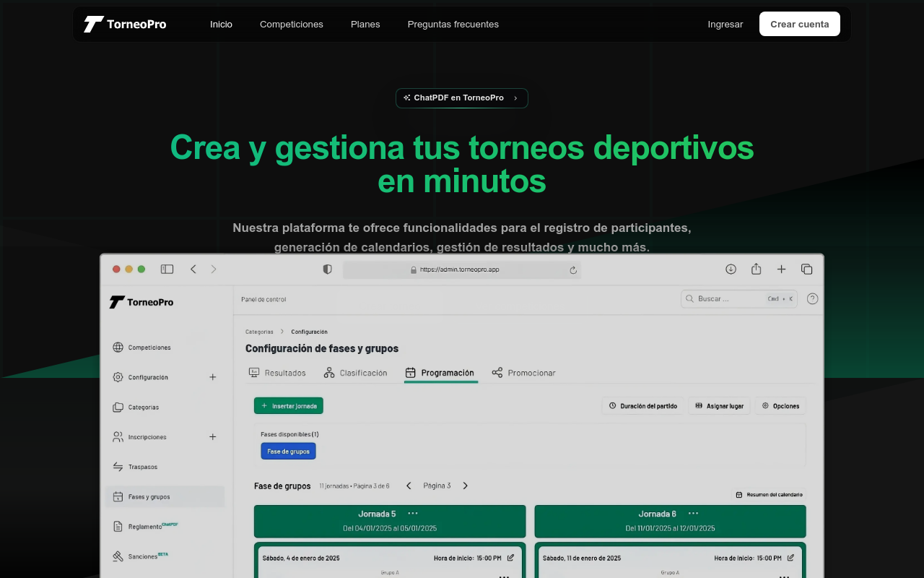Open the three-dot menu of Jornada 6
The width and height of the screenshot is (924, 578).
click(x=693, y=514)
